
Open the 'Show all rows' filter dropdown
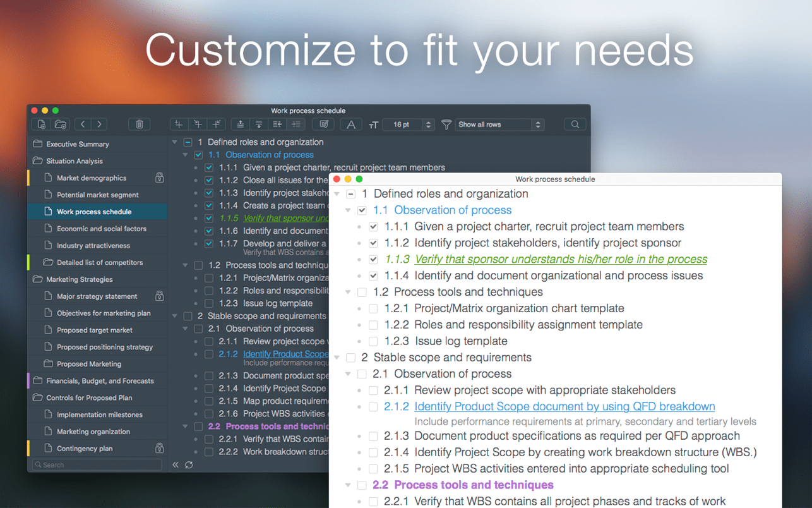[x=499, y=124]
